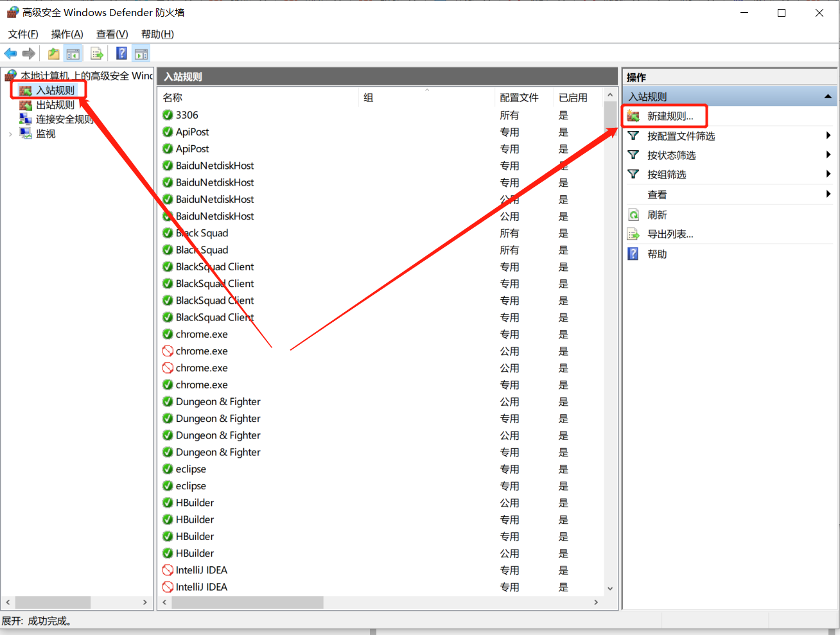Sort by the 组 column header
The width and height of the screenshot is (840, 635).
(x=427, y=98)
